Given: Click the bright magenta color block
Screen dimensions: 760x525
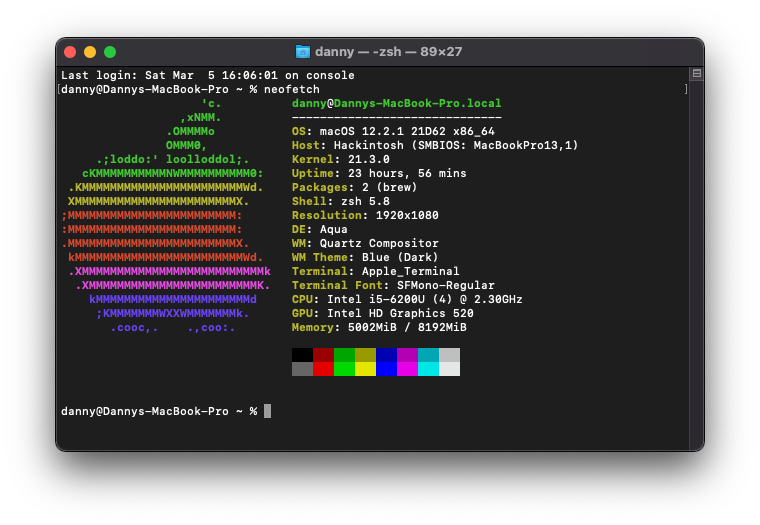Looking at the screenshot, I should pyautogui.click(x=407, y=369).
